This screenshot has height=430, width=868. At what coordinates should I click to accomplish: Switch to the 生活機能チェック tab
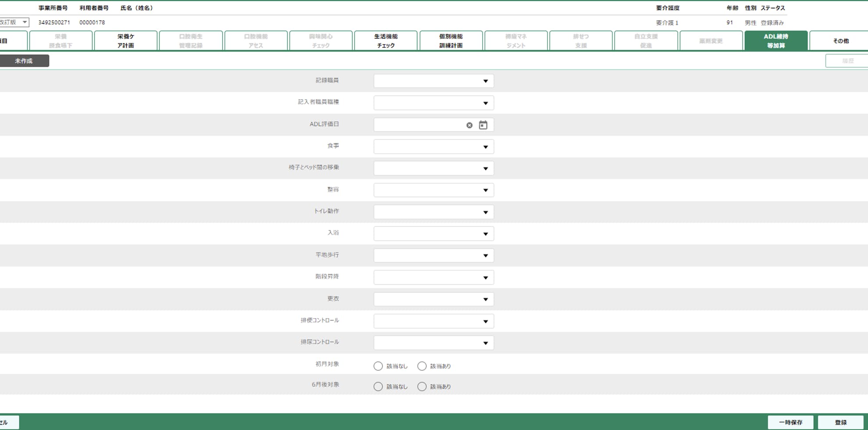pos(386,41)
